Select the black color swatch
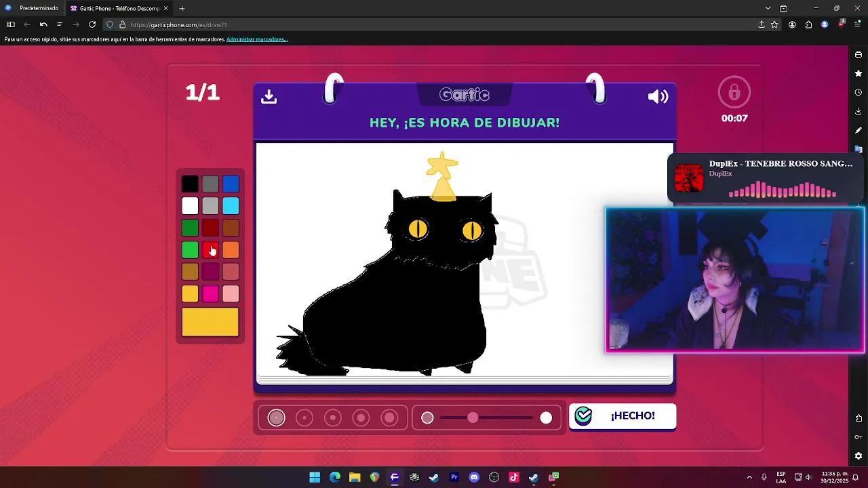868x488 pixels. pyautogui.click(x=190, y=184)
